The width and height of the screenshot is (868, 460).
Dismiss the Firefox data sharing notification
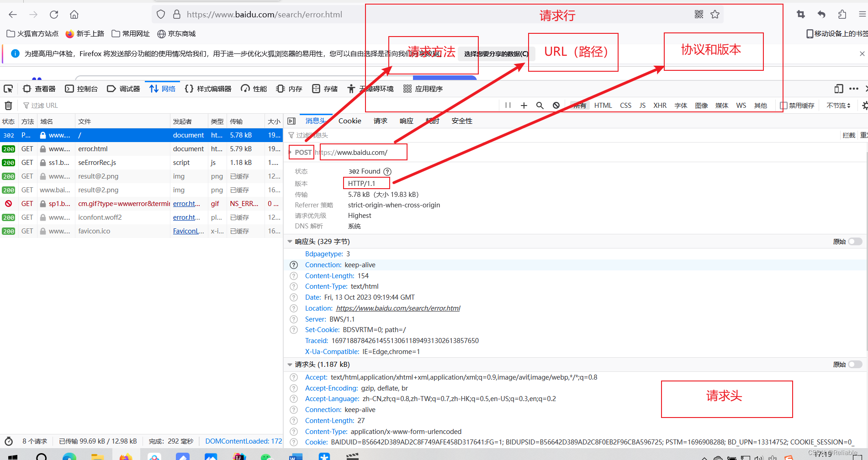[x=862, y=54]
